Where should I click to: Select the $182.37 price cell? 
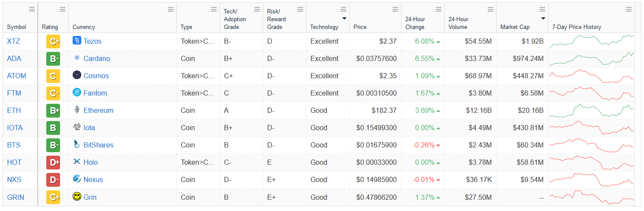[375, 110]
